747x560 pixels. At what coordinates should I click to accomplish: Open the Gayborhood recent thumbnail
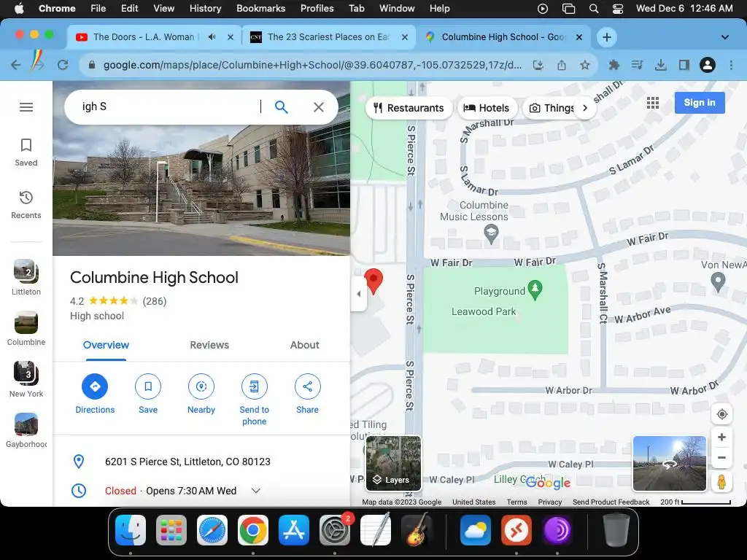(x=26, y=430)
